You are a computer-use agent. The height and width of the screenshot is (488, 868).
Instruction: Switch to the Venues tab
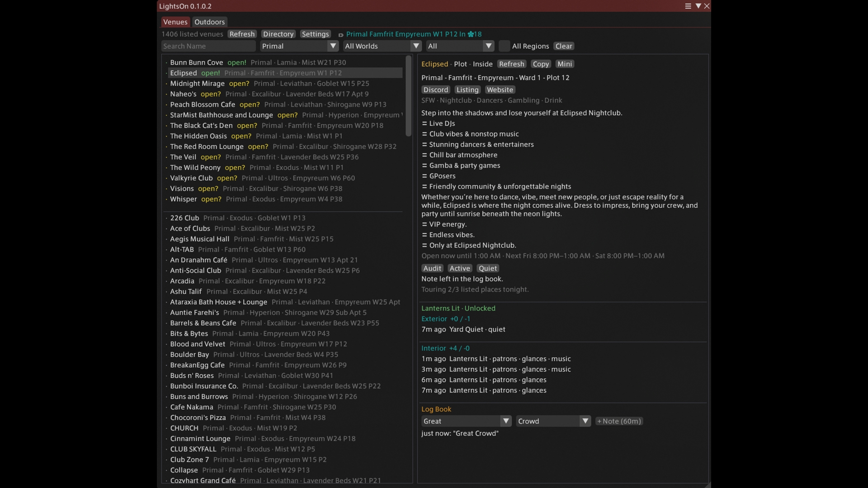(175, 22)
